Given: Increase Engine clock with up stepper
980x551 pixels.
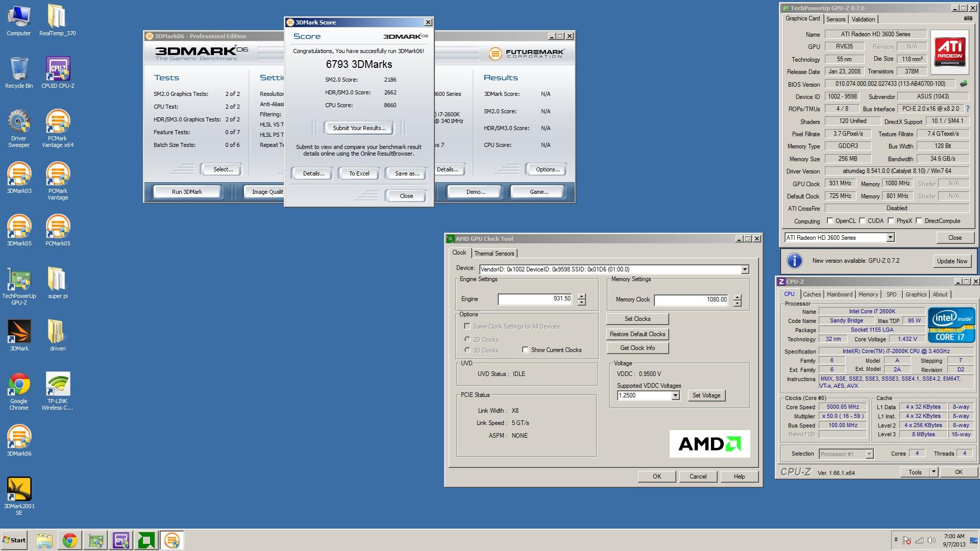Looking at the screenshot, I should pos(581,296).
